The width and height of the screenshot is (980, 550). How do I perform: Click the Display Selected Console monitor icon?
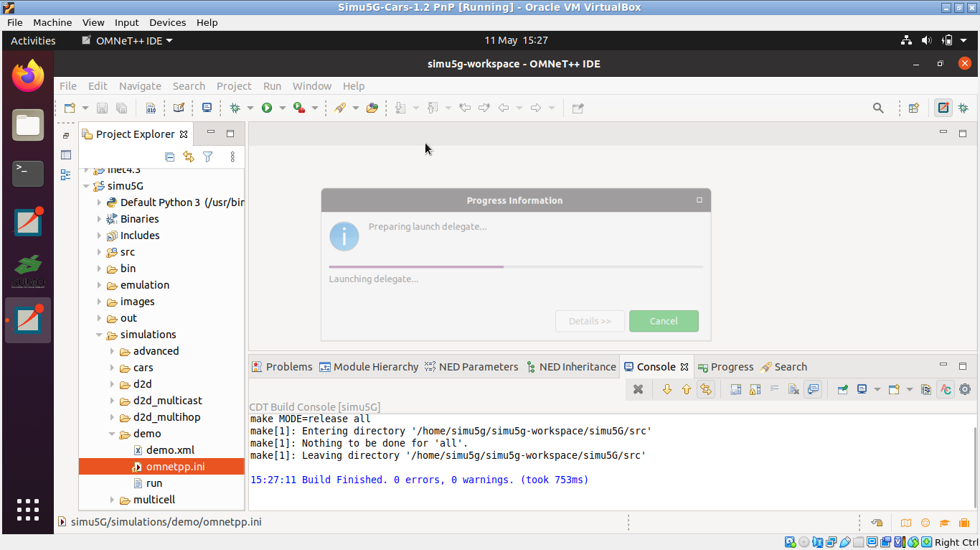pyautogui.click(x=862, y=389)
